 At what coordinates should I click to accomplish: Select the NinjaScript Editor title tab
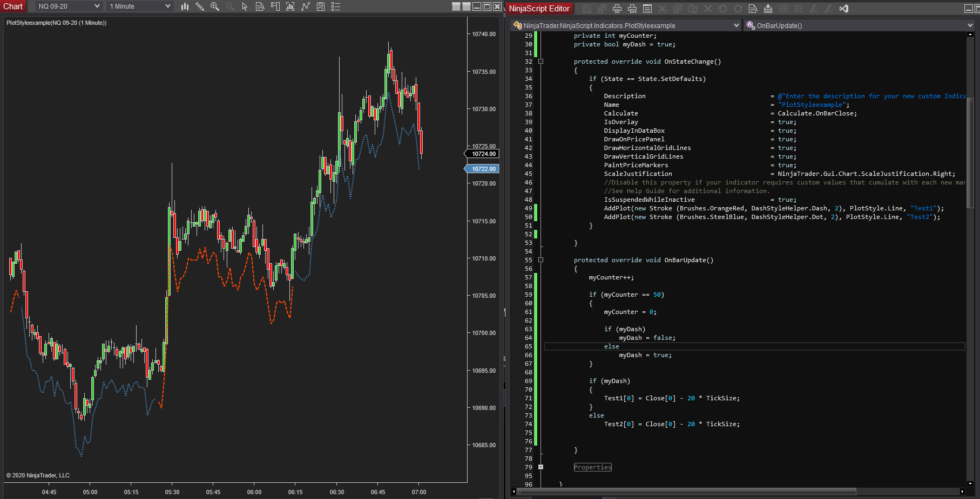pyautogui.click(x=539, y=9)
